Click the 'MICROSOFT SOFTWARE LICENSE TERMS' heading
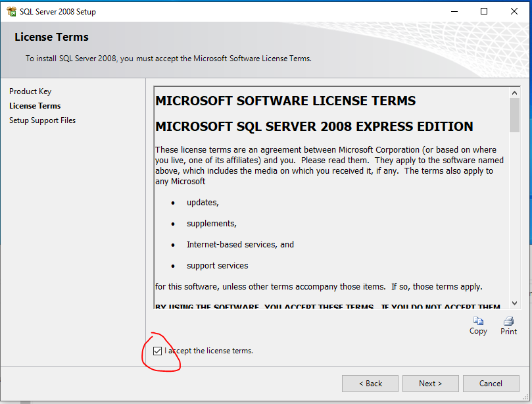Screen dimensions: 532x404 click(x=285, y=101)
